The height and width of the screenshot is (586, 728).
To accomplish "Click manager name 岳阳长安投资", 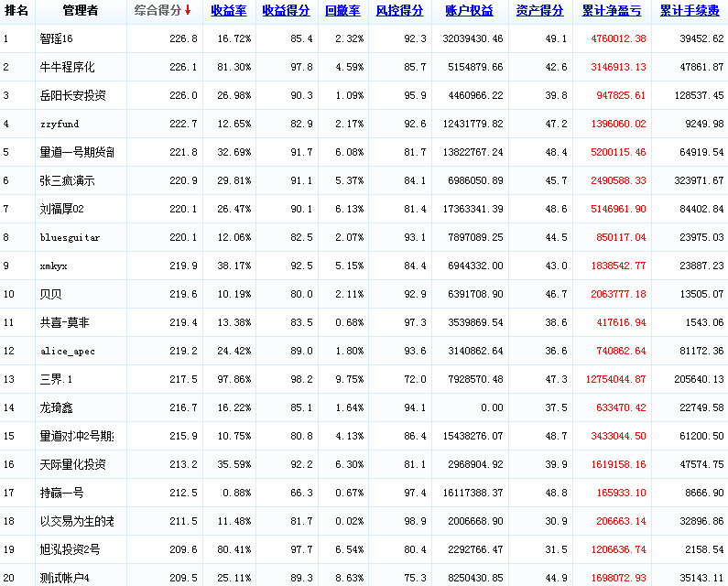I will 72,96.
